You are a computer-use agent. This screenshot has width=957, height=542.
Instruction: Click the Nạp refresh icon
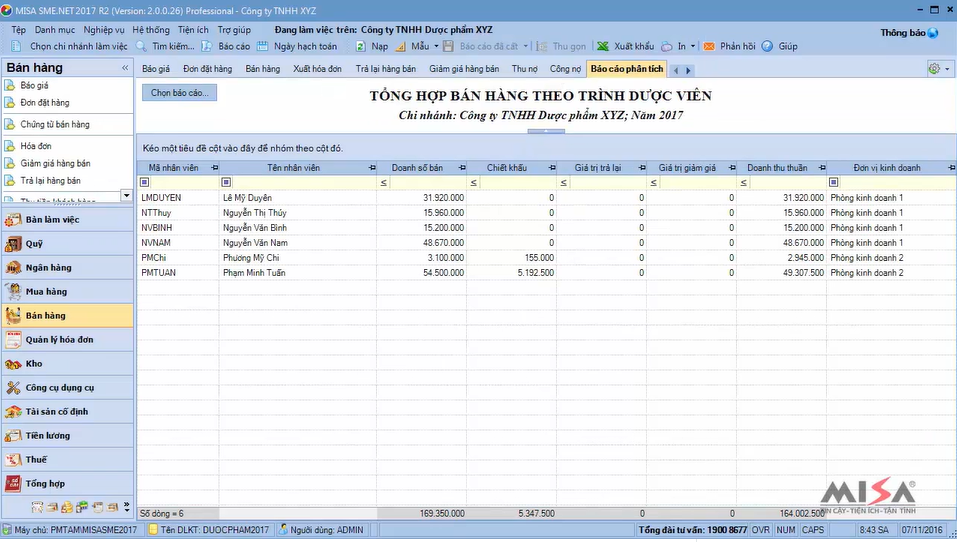point(361,46)
